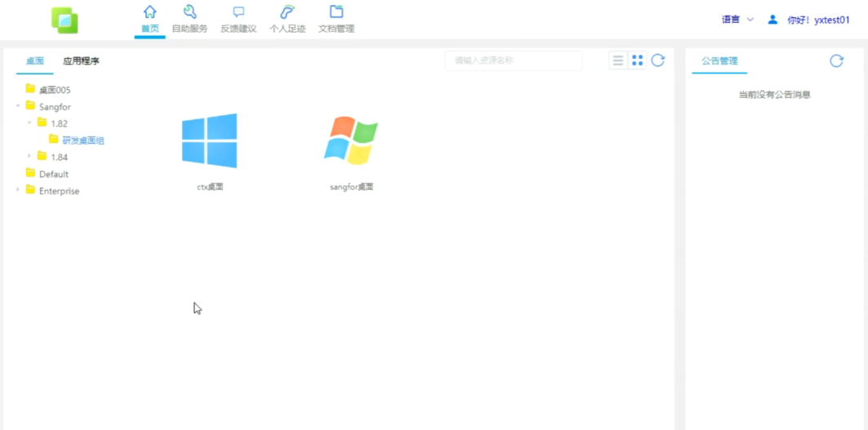Open 反馈建议 speech bubble icon
Screen dimensions: 868x430
click(x=238, y=11)
